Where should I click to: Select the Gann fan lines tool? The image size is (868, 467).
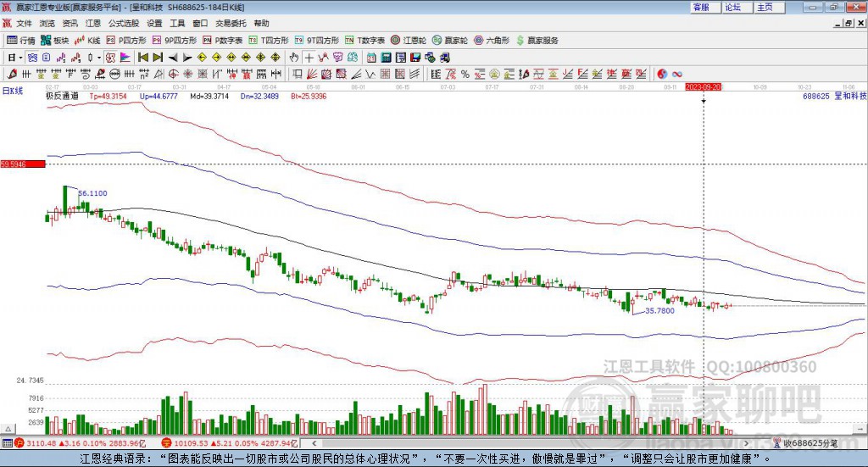[312, 74]
